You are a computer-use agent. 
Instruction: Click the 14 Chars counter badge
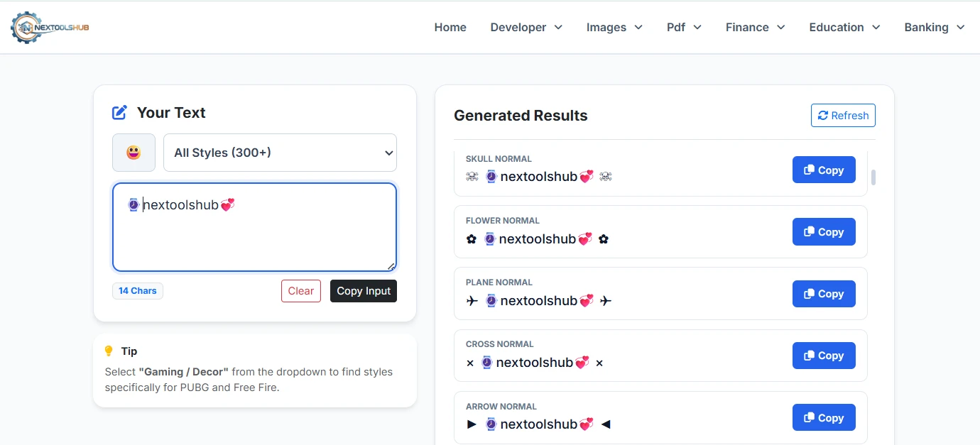[137, 290]
